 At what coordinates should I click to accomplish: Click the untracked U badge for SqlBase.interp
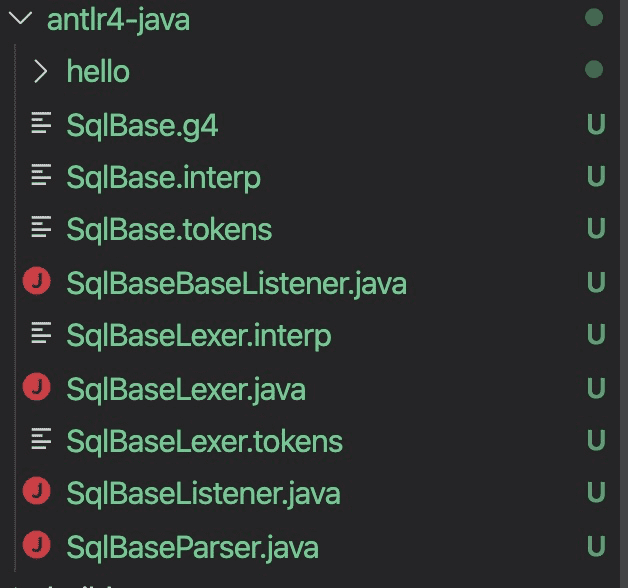point(596,177)
